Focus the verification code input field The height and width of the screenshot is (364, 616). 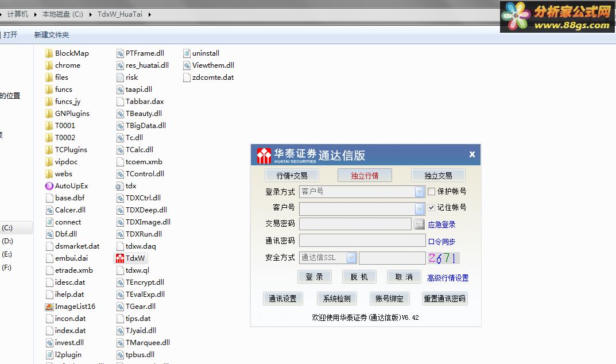pos(392,258)
